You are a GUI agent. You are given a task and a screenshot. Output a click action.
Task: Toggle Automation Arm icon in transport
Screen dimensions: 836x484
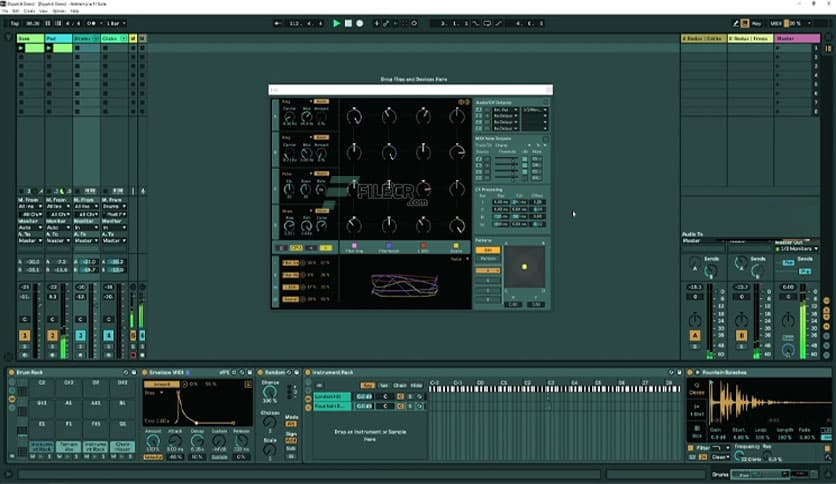(x=386, y=23)
